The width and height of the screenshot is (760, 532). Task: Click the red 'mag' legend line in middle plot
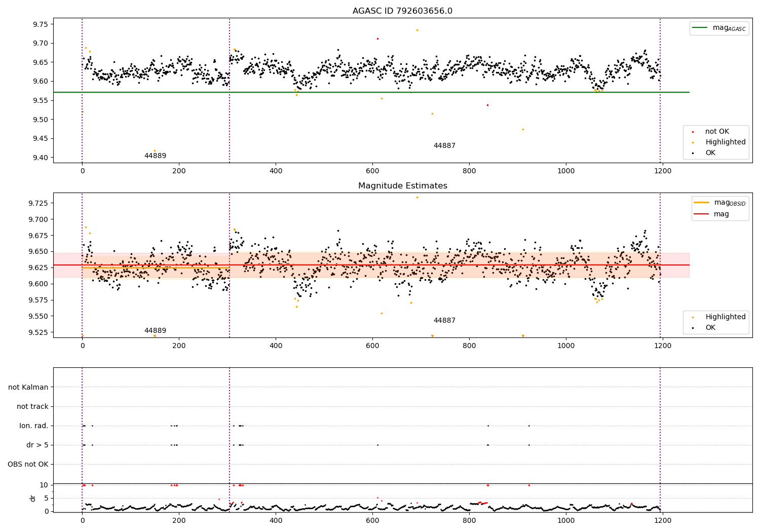point(702,214)
